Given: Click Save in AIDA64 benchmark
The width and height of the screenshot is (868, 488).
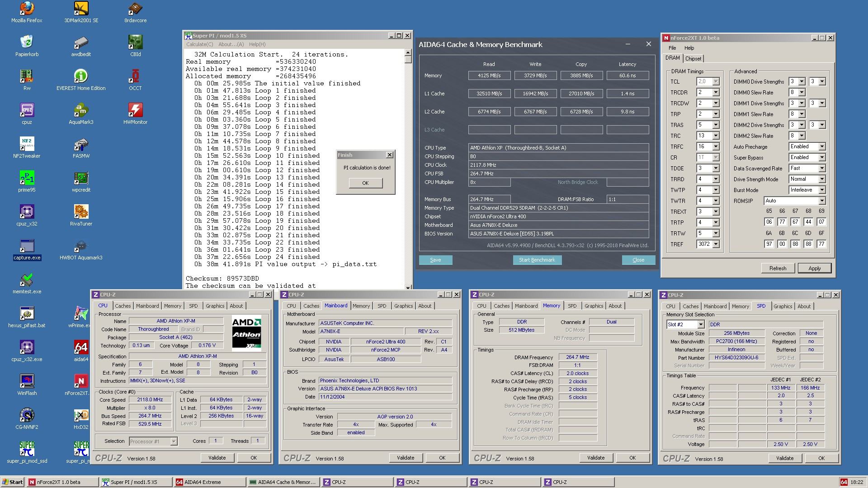Looking at the screenshot, I should 435,260.
